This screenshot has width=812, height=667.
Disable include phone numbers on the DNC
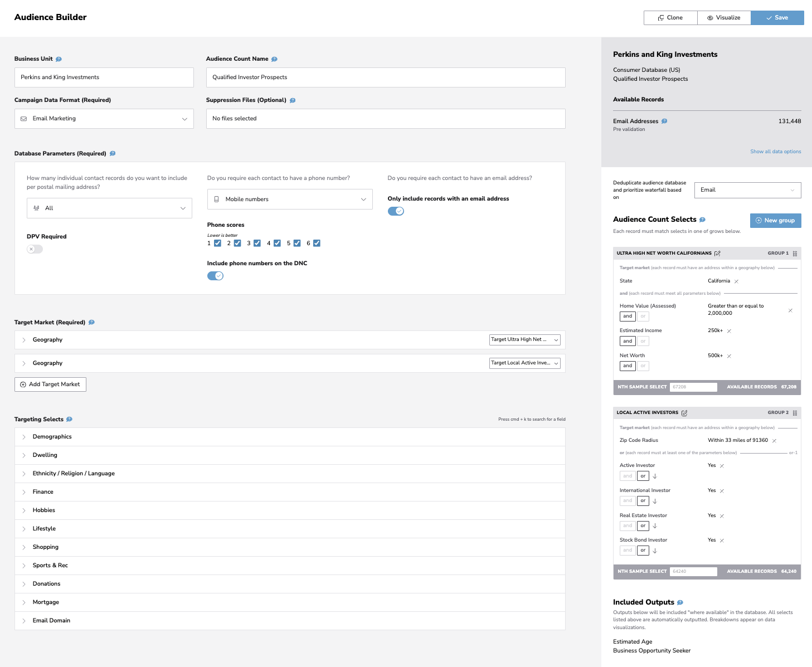[x=215, y=276]
